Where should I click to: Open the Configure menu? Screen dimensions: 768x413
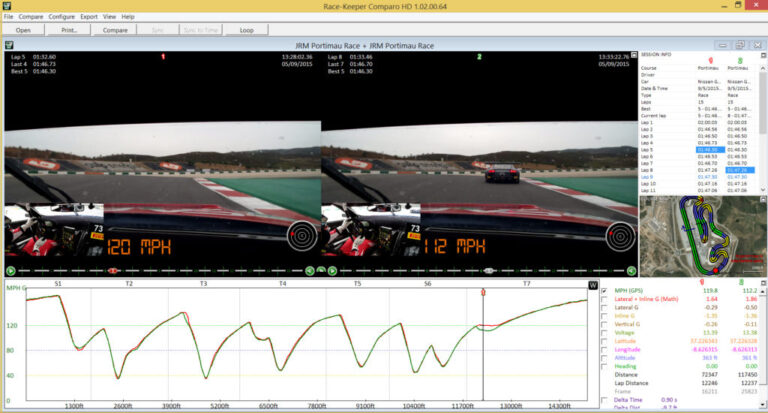pyautogui.click(x=61, y=17)
